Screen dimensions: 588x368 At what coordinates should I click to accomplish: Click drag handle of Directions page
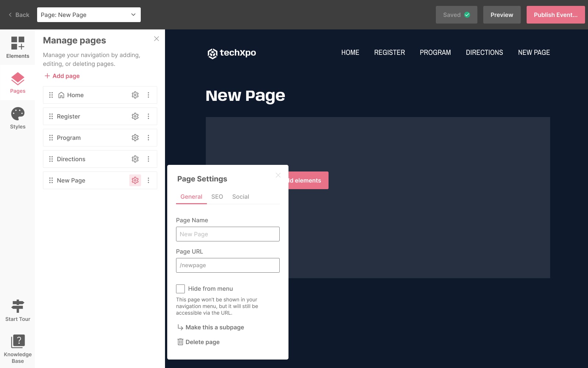coord(51,159)
